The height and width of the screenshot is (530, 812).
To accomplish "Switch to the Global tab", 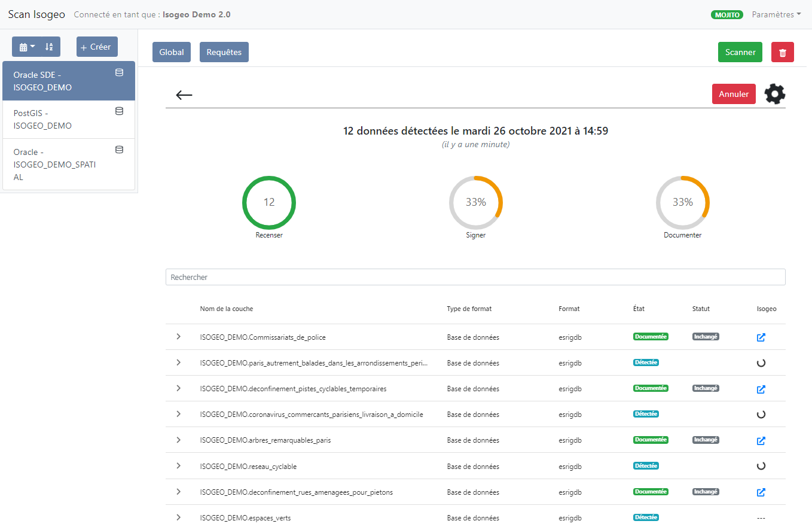I will 172,52.
